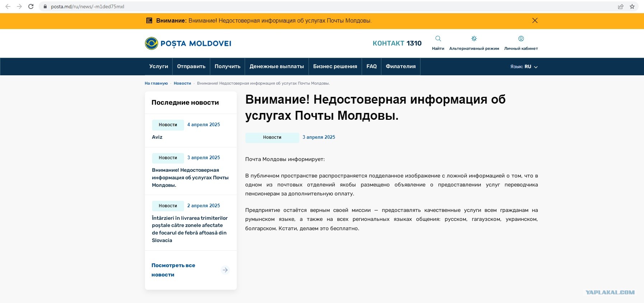Click the date 4 апреля 2025
Image resolution: width=644 pixels, height=303 pixels.
pyautogui.click(x=203, y=125)
